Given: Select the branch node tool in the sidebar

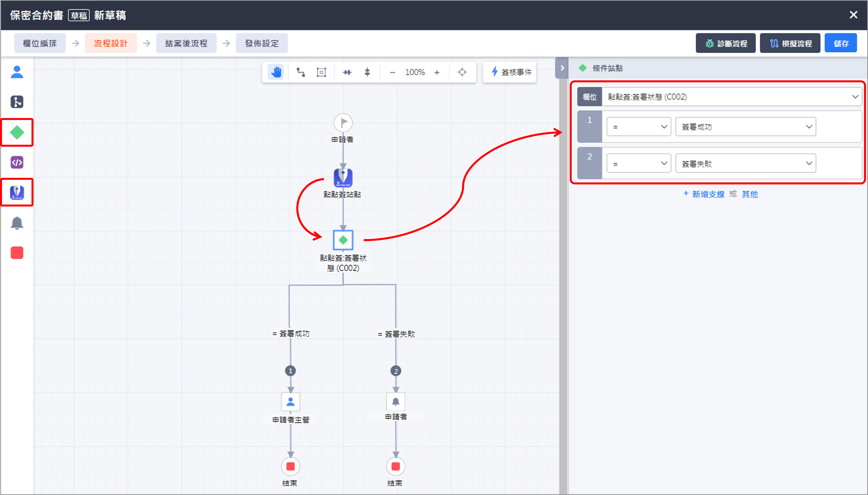Looking at the screenshot, I should coord(17,102).
